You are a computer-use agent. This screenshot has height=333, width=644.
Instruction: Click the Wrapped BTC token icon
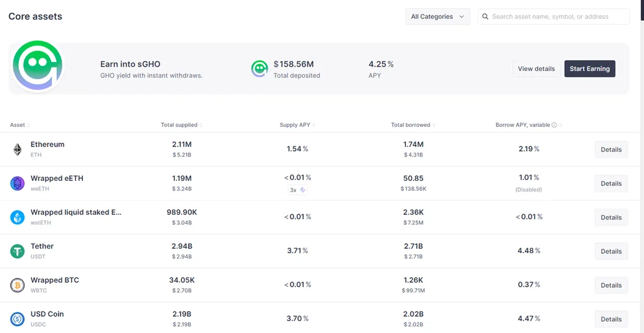click(x=17, y=285)
